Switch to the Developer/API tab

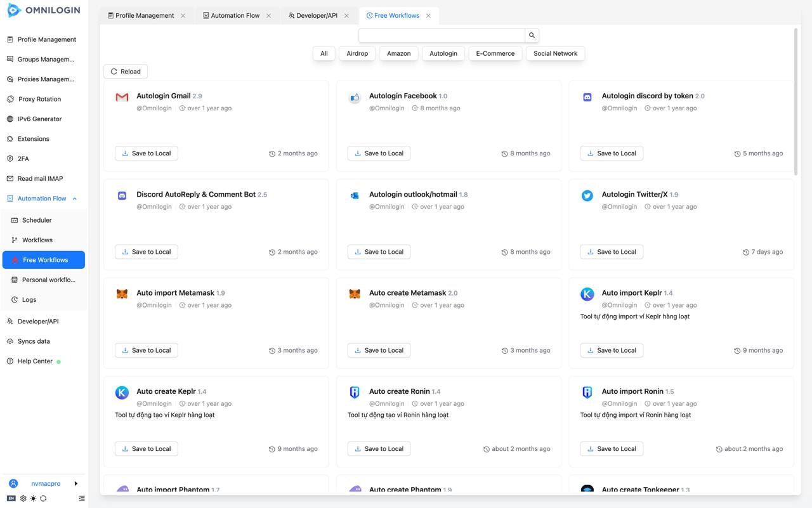(x=313, y=16)
